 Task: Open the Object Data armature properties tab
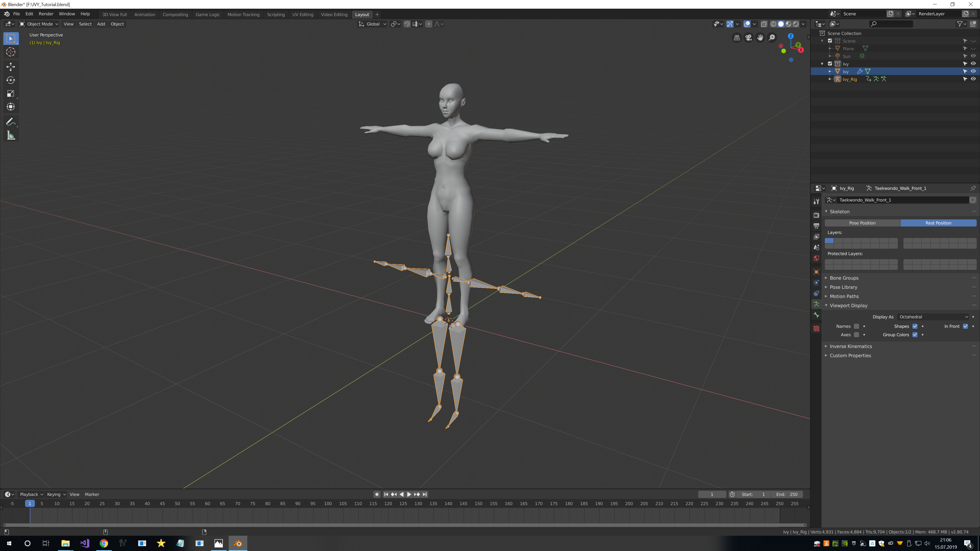816,304
